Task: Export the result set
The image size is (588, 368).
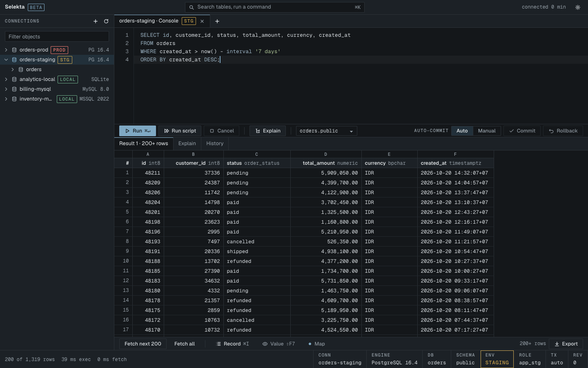Action: (x=566, y=344)
